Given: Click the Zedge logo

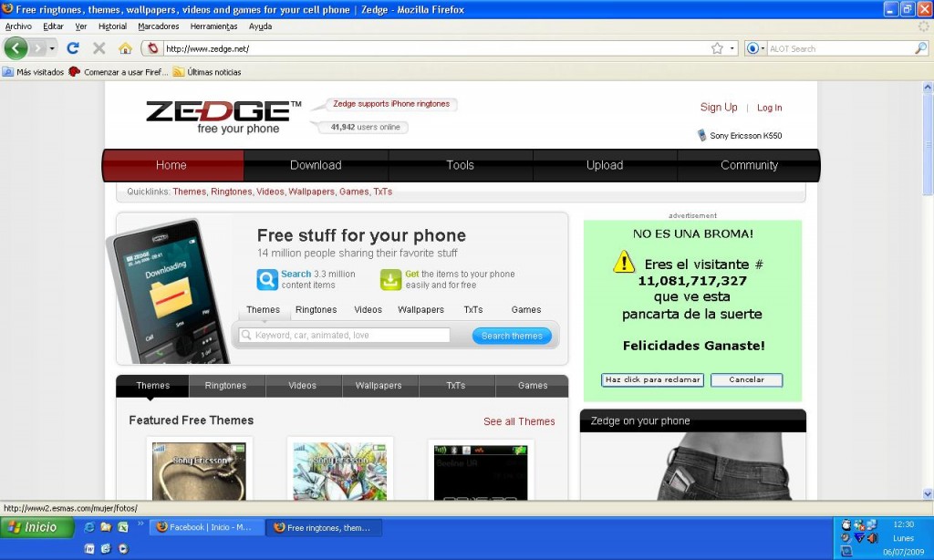Looking at the screenshot, I should 223,117.
